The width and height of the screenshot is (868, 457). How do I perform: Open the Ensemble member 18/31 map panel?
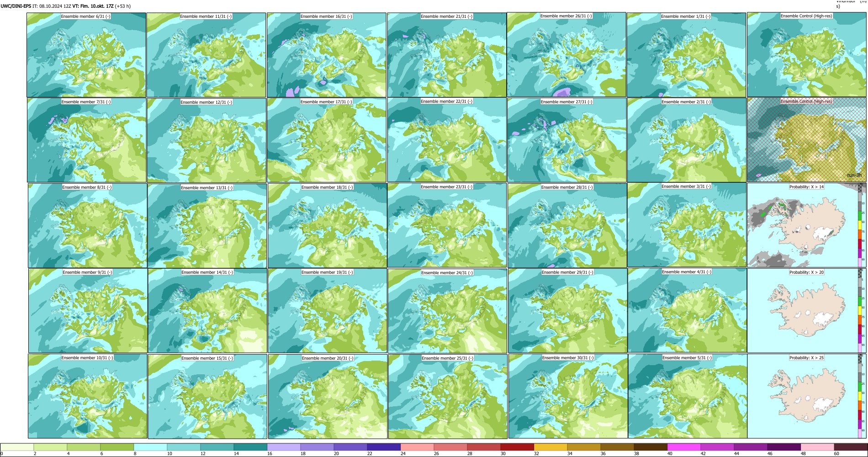coord(327,226)
